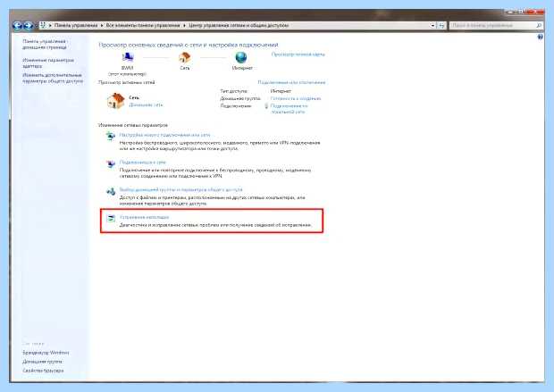Image resolution: width=554 pixels, height=392 pixels.
Task: Click icon next to 'Подключиться к сети'
Action: [111, 164]
